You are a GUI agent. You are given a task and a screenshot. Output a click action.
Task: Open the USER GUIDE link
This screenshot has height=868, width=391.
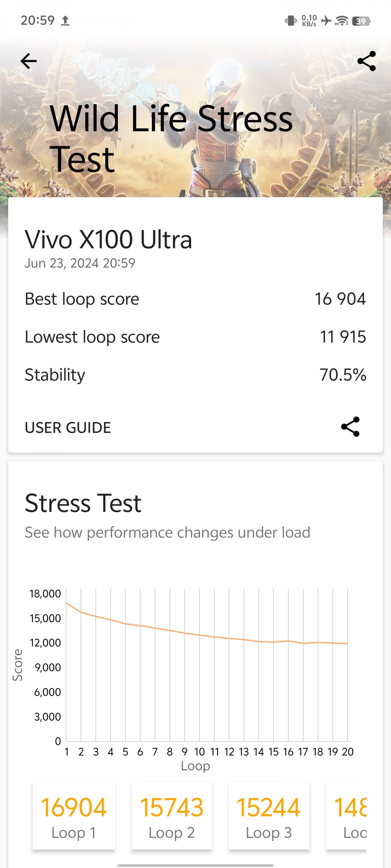point(68,427)
